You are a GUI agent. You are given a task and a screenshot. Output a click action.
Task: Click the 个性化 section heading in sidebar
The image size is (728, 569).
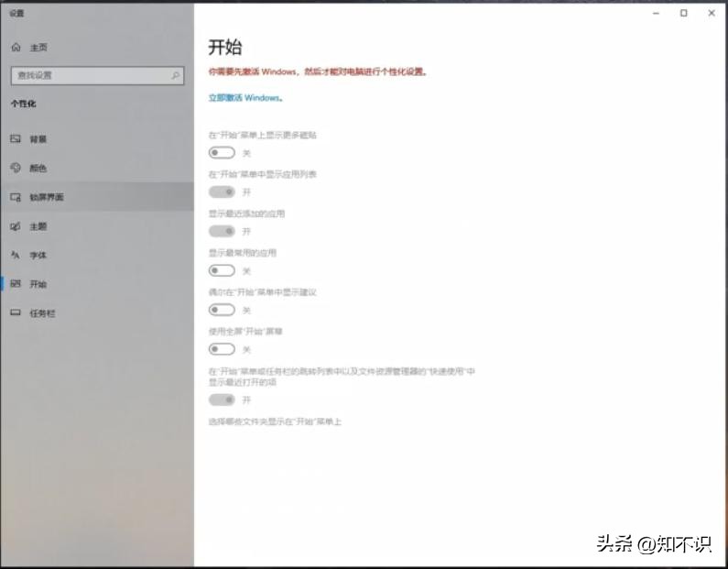pos(24,104)
